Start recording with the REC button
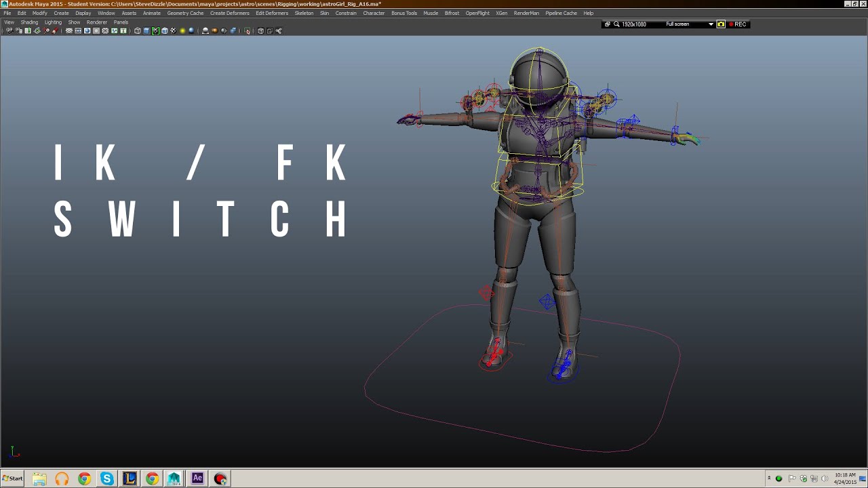Viewport: 868px width, 488px height. pos(738,24)
